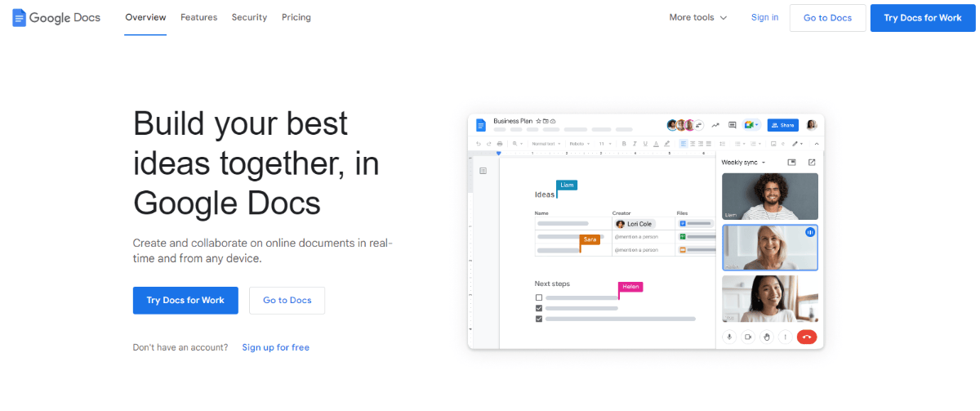This screenshot has width=980, height=411.
Task: Click the print icon in the document toolbar
Action: pos(500,144)
